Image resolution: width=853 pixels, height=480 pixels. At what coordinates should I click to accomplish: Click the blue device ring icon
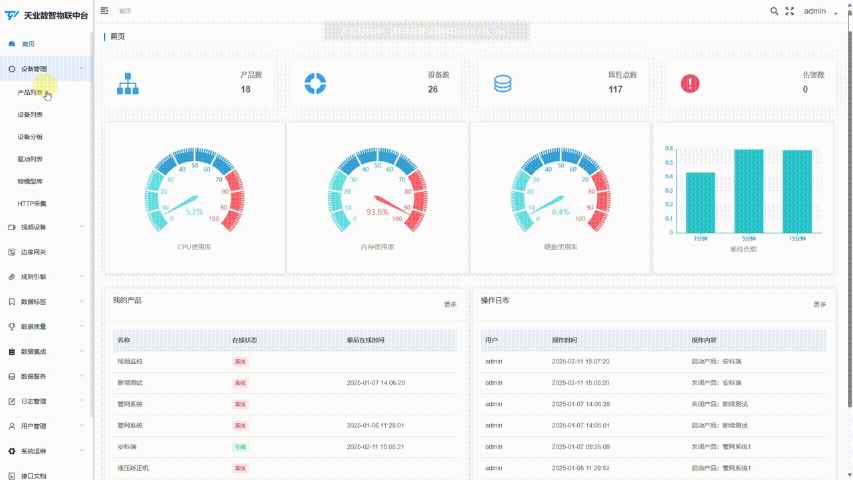tap(315, 83)
